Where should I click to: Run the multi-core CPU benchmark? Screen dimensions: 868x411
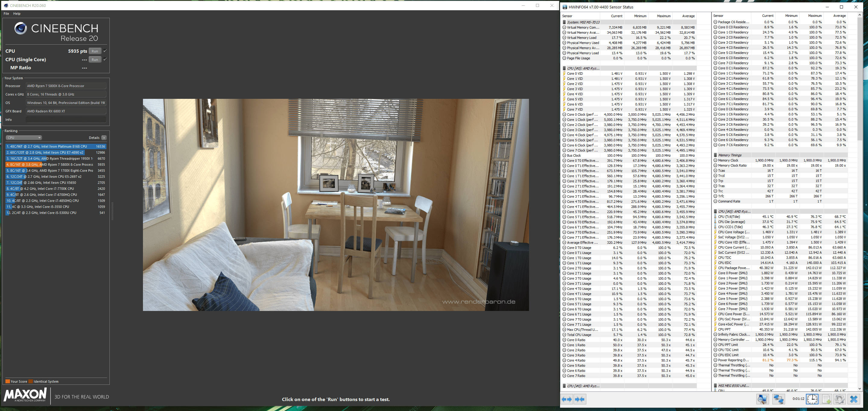[x=95, y=51]
